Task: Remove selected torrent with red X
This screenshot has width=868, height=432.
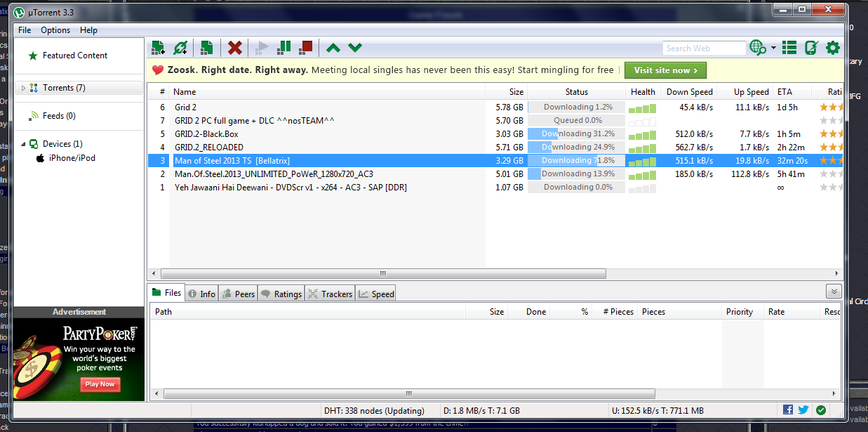Action: (x=235, y=48)
